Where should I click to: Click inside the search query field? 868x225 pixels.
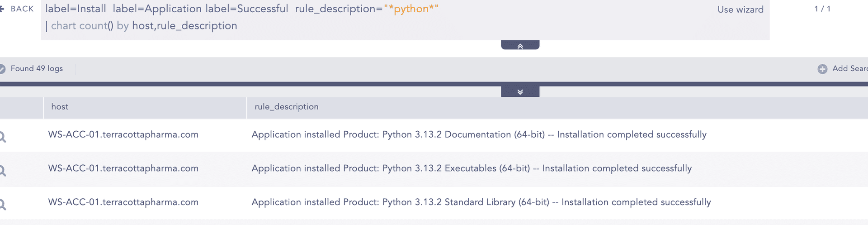[362, 18]
